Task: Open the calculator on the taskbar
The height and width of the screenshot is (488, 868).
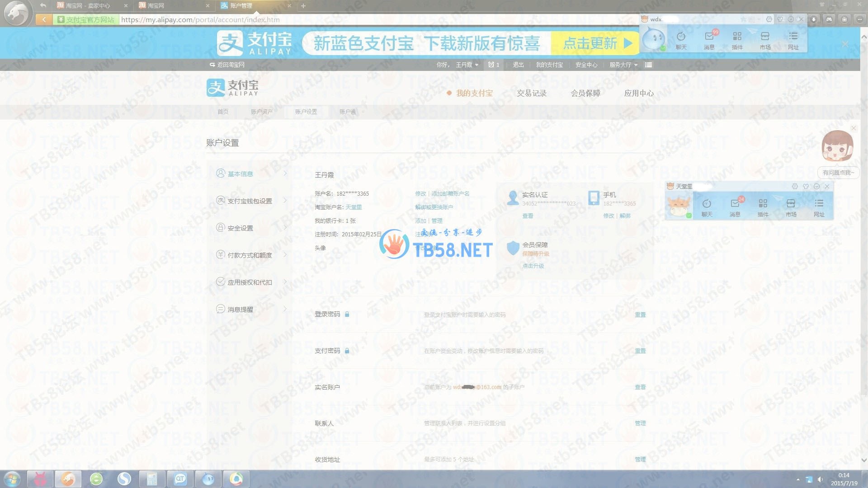Action: [x=152, y=479]
